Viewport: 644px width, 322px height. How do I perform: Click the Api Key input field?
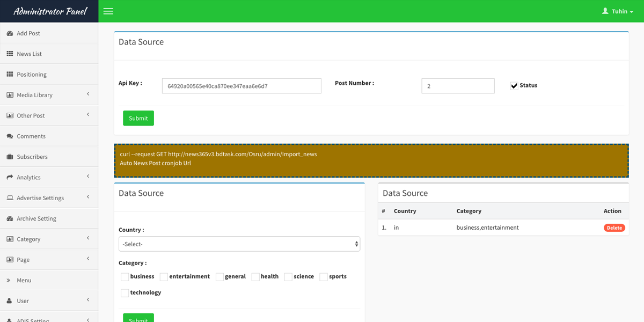click(x=241, y=86)
